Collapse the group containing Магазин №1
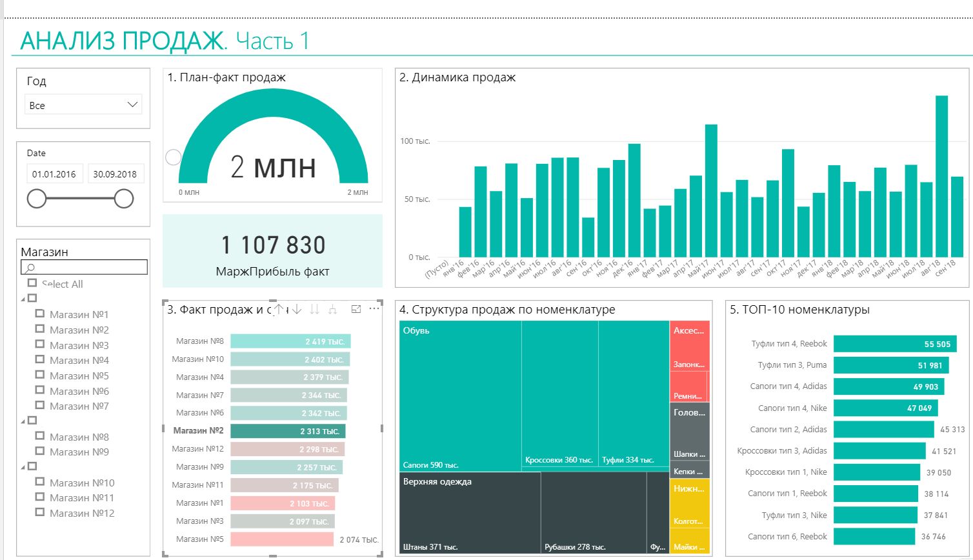Viewport: 973px width, 560px height. pyautogui.click(x=23, y=299)
